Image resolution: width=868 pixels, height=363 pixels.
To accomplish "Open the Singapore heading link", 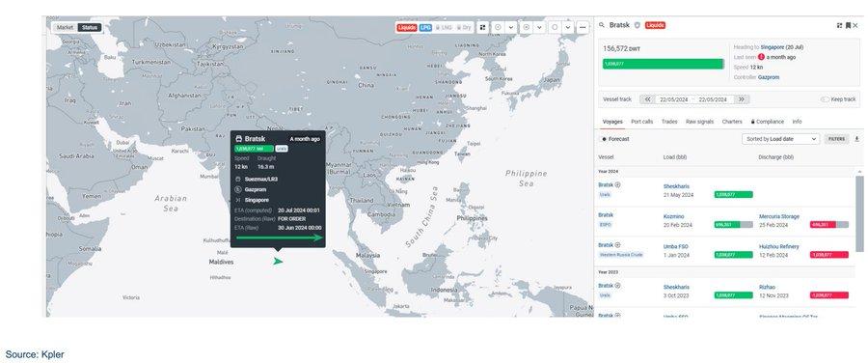I will 773,47.
